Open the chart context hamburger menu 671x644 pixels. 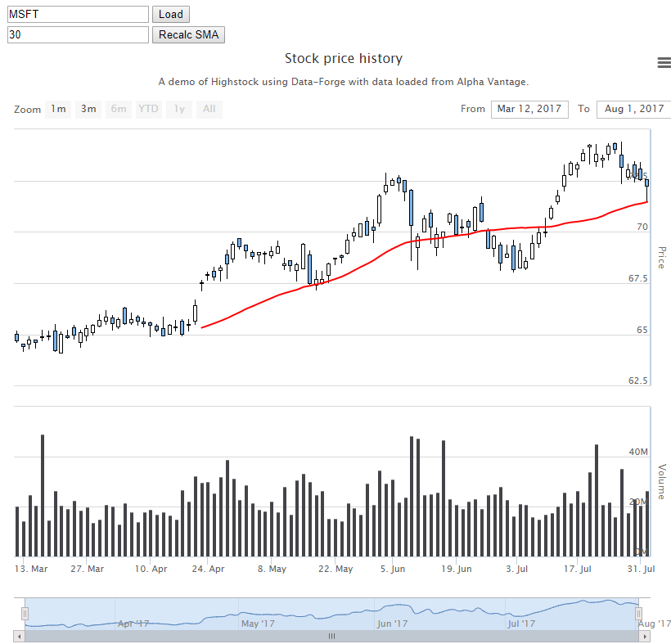(x=664, y=62)
